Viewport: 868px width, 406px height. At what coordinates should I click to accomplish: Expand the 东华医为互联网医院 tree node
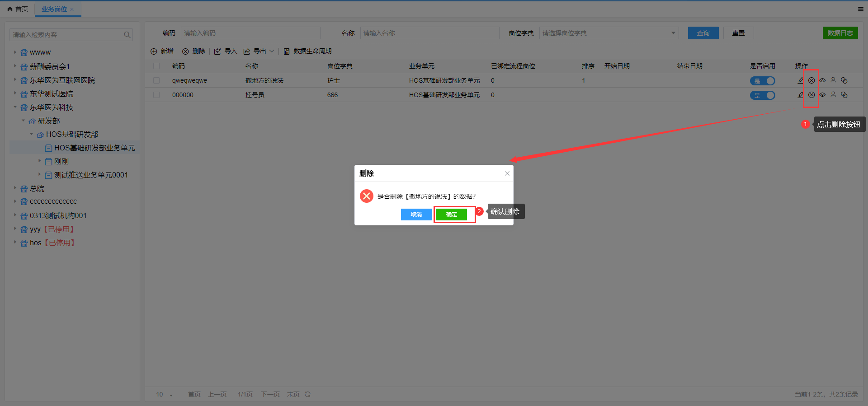point(15,79)
